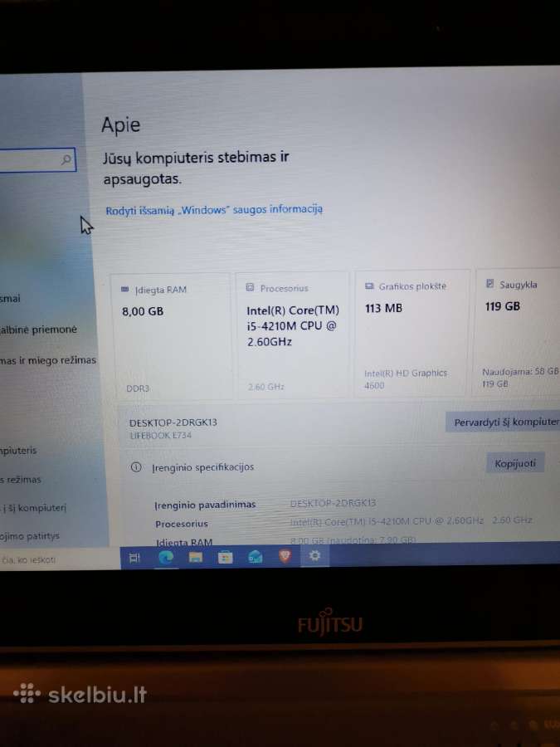Click the Grafikos plokštė 113 MB card
The image size is (560, 747).
[411, 333]
